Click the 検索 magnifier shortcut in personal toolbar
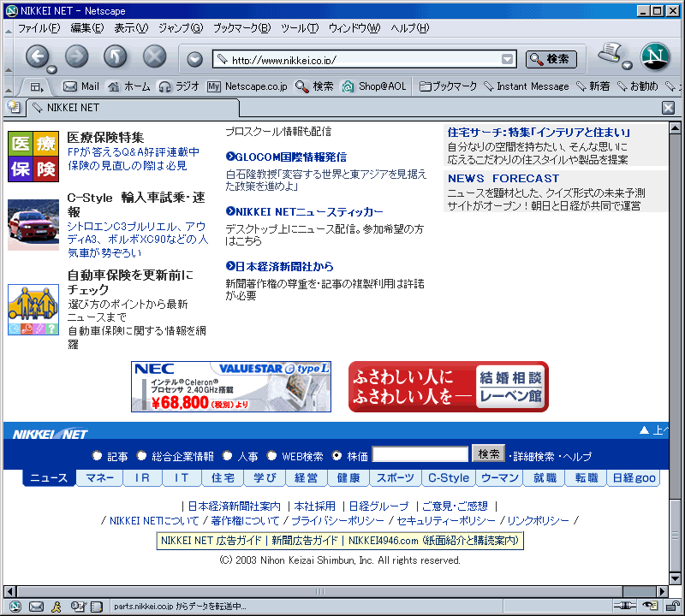Image resolution: width=685 pixels, height=616 pixels. click(x=314, y=86)
